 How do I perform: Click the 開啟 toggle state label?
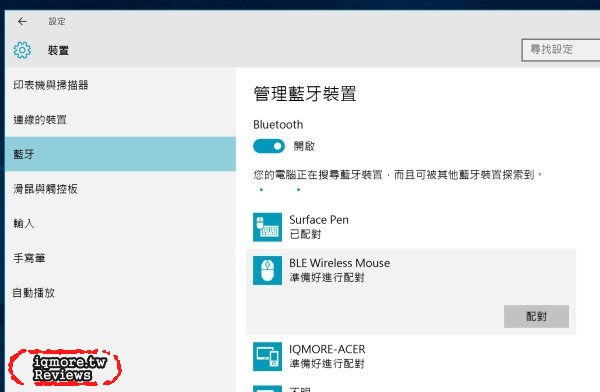304,146
